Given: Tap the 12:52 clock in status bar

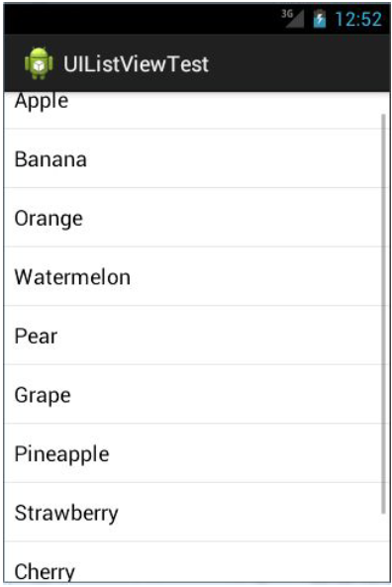Looking at the screenshot, I should click(x=358, y=19).
